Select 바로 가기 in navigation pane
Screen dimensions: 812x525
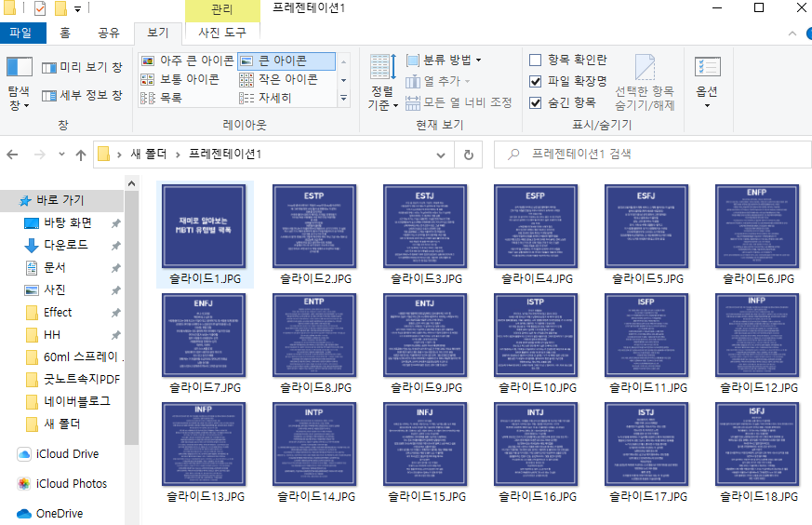(x=60, y=200)
